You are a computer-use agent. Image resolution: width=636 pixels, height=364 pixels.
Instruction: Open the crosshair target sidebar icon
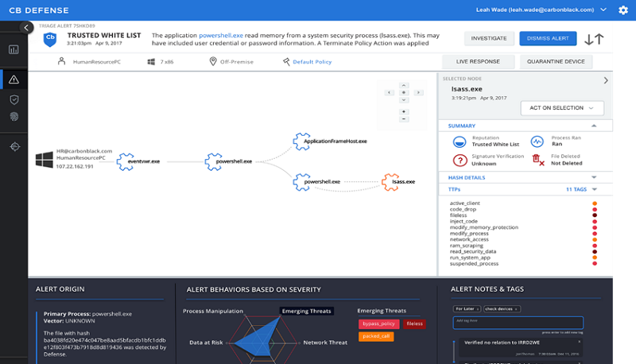(x=14, y=146)
